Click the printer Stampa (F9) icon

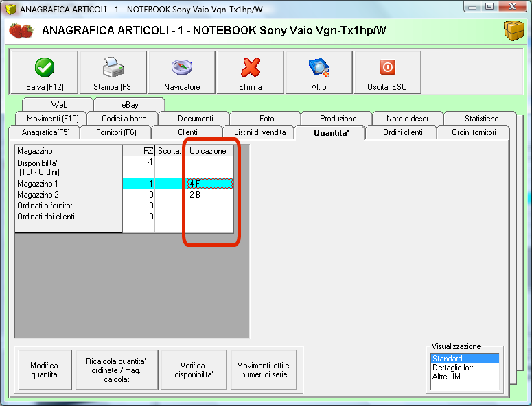point(113,67)
